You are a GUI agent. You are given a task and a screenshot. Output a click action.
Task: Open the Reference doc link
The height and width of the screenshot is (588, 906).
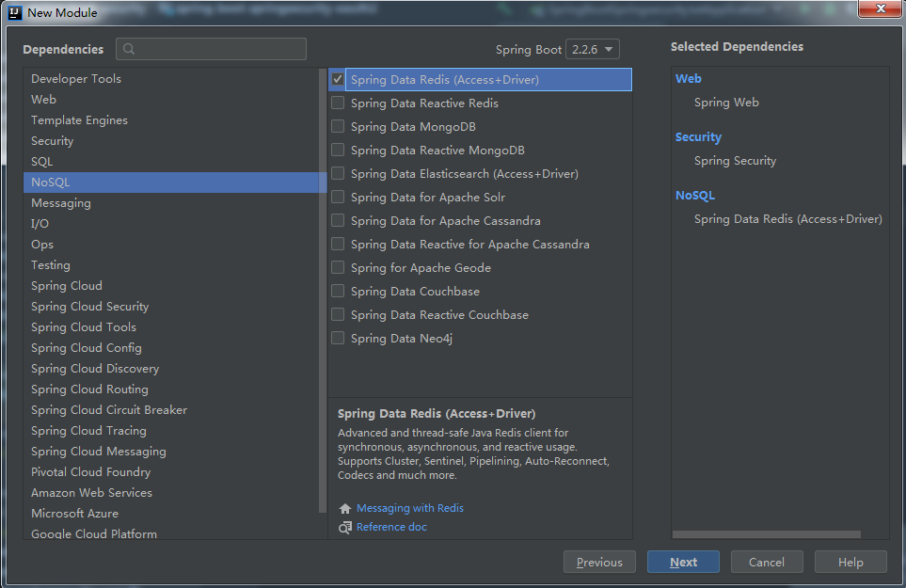point(391,528)
